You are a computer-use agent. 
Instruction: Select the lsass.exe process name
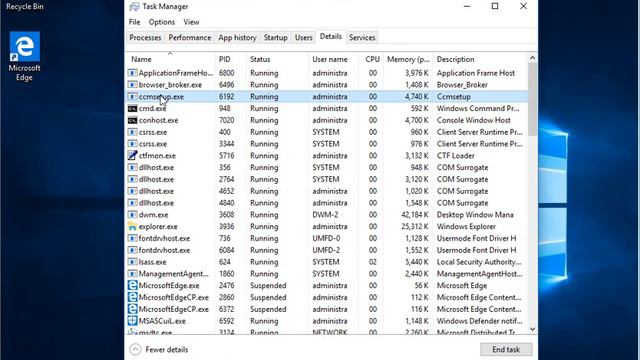click(x=152, y=262)
